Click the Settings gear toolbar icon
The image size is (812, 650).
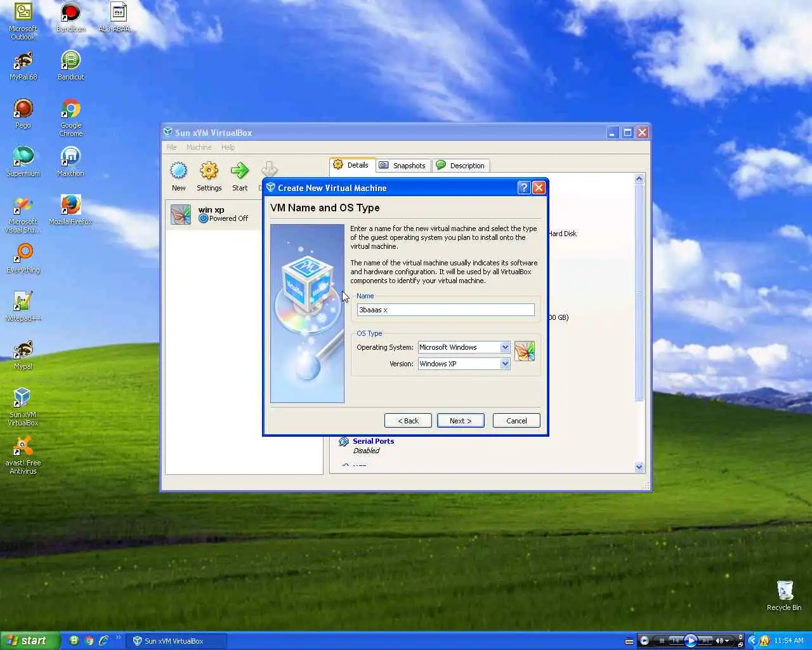click(209, 176)
